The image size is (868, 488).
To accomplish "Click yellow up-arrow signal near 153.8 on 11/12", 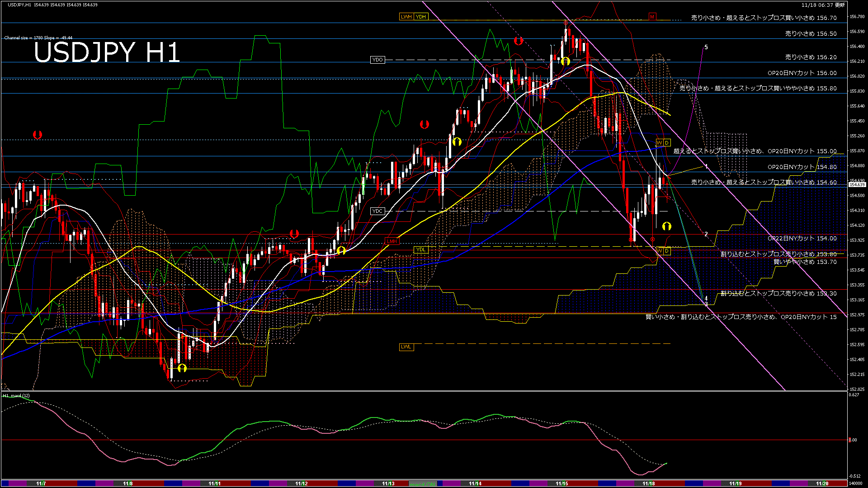I will coord(341,250).
